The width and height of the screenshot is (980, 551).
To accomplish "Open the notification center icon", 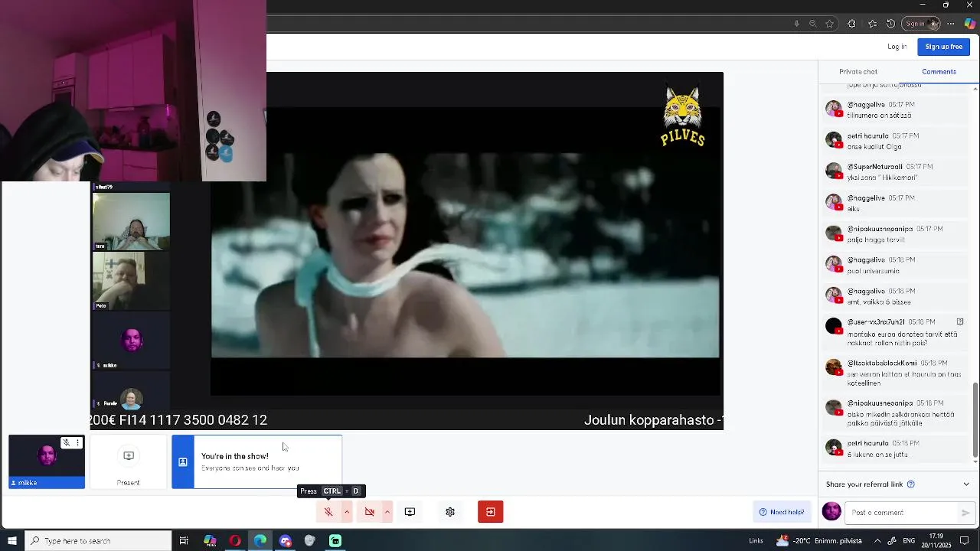I will tap(964, 541).
